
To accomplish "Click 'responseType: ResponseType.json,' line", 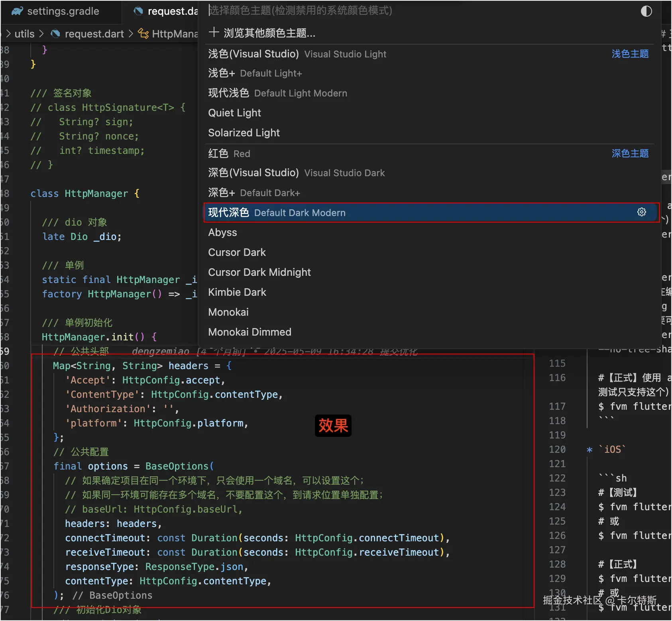I will [x=157, y=567].
